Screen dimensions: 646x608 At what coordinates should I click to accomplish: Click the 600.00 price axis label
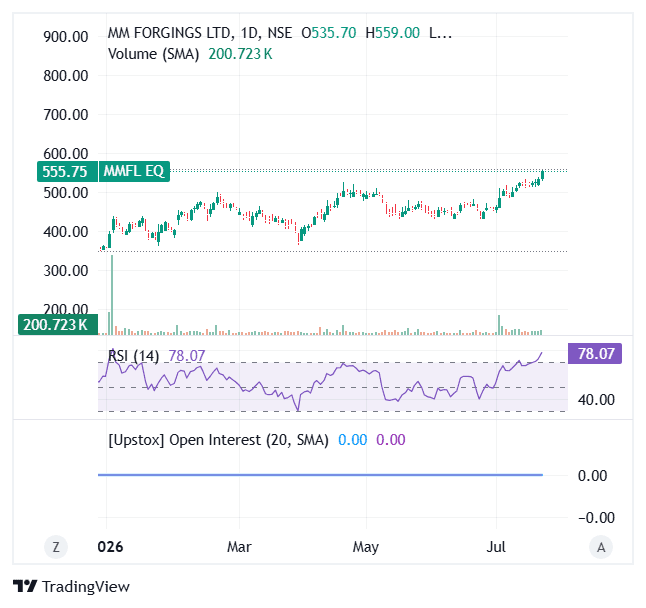[x=66, y=154]
